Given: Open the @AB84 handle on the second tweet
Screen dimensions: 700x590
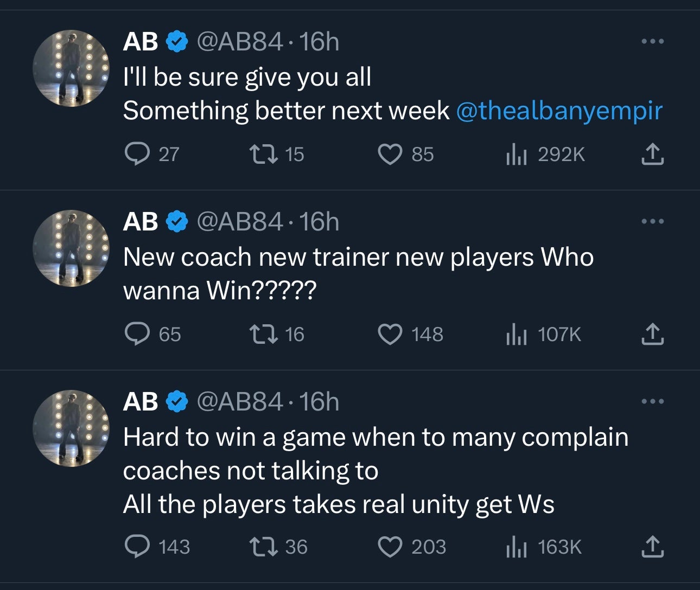Looking at the screenshot, I should 239,222.
